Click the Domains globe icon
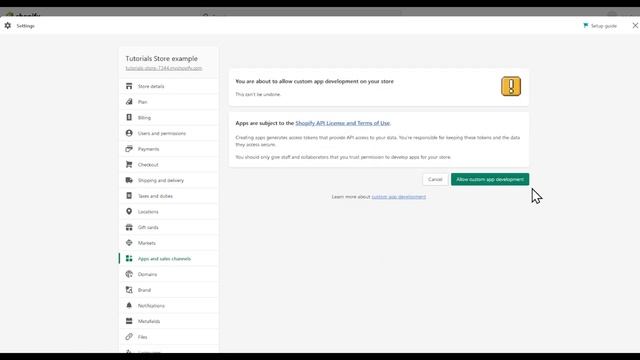640x360 pixels. click(129, 274)
